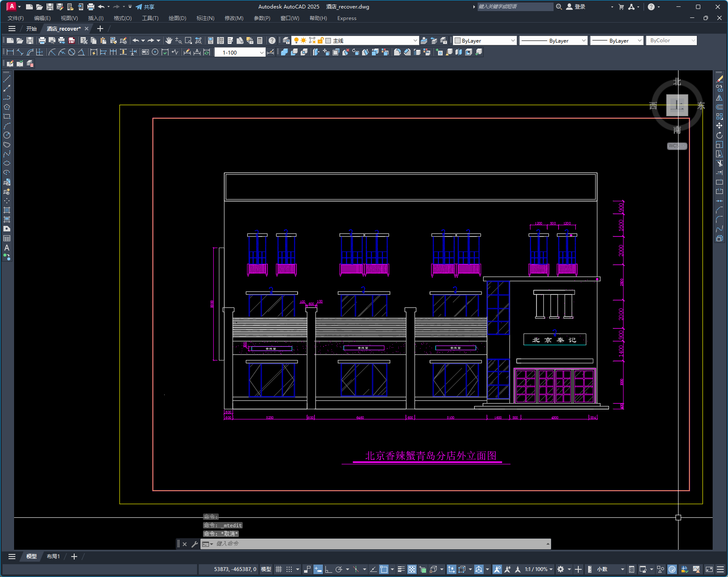Image resolution: width=728 pixels, height=577 pixels.
Task: Open the 标注(N) menu
Action: point(205,18)
